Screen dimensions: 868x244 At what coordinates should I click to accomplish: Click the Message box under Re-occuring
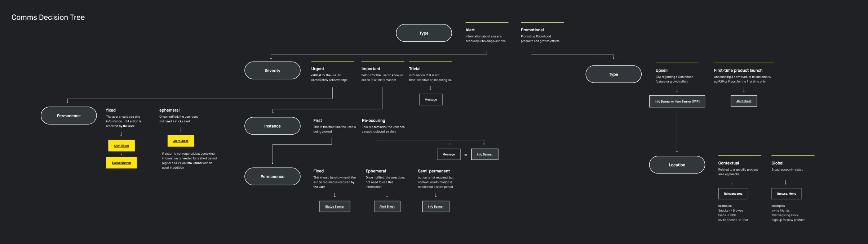pyautogui.click(x=449, y=154)
